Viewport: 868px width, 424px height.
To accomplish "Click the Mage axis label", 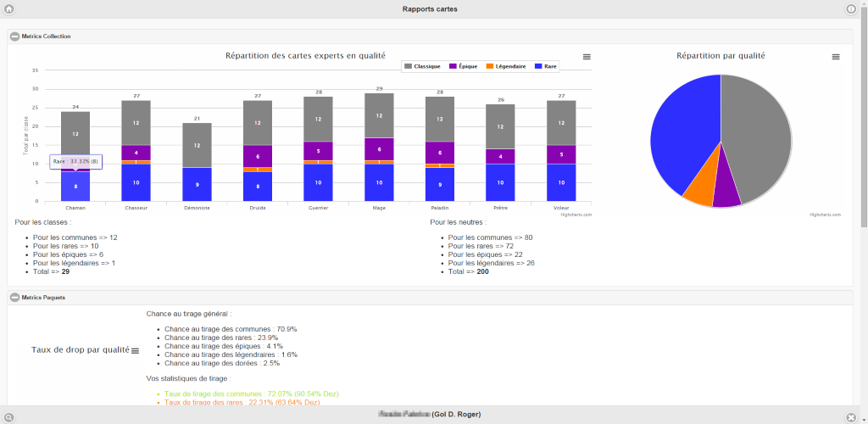I will click(x=379, y=208).
